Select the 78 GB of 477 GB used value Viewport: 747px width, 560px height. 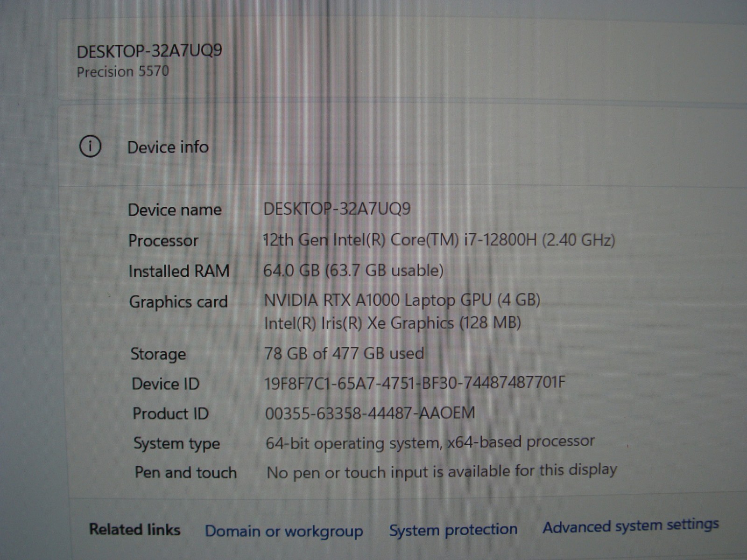pos(344,353)
